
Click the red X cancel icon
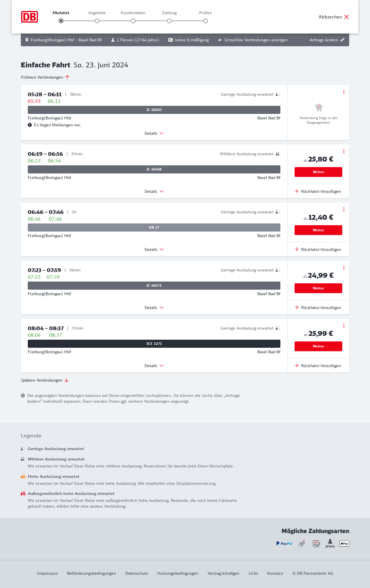347,17
